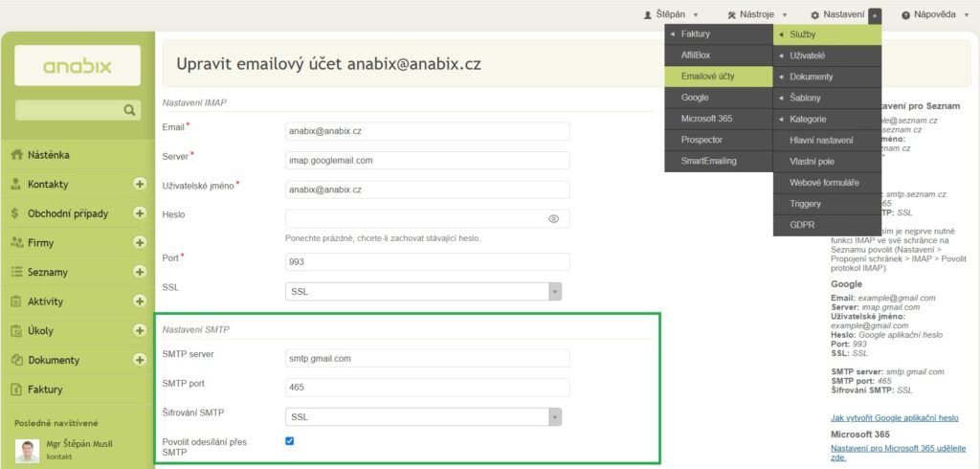Open Vlastní pole menu item
Image resolution: width=980 pixels, height=469 pixels.
tap(827, 162)
